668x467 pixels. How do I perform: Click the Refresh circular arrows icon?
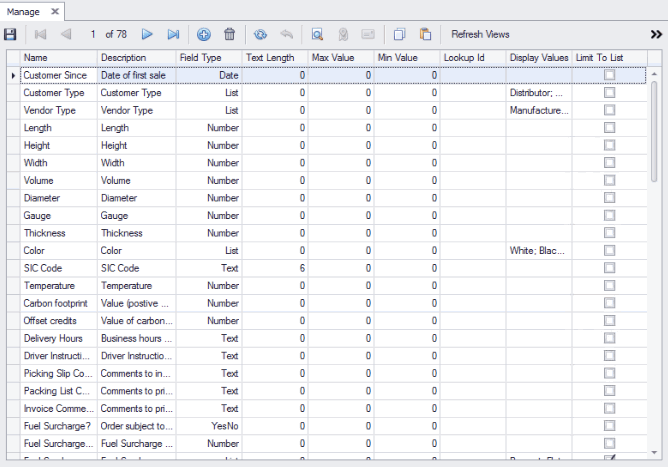pyautogui.click(x=261, y=34)
